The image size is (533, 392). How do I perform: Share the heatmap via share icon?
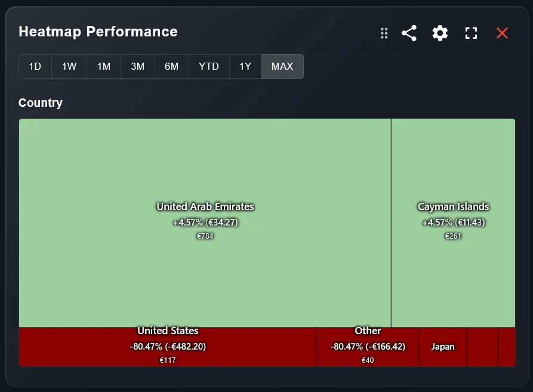(x=409, y=33)
